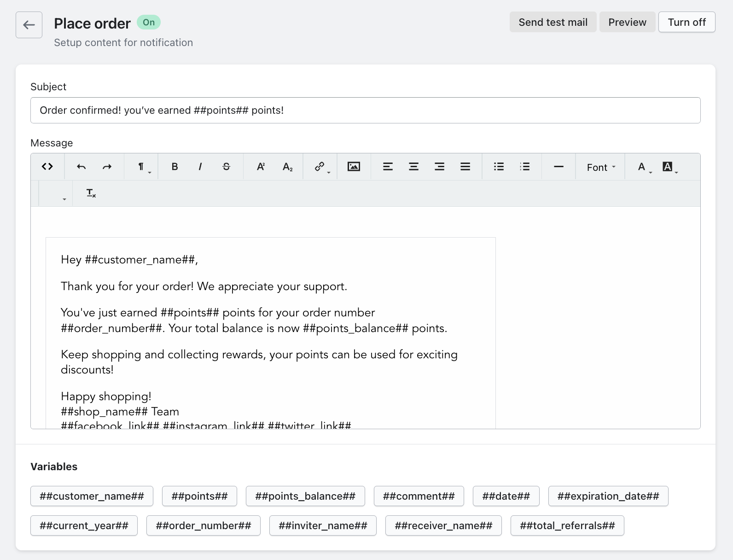Insert the ##expiration_date## variable

(608, 496)
